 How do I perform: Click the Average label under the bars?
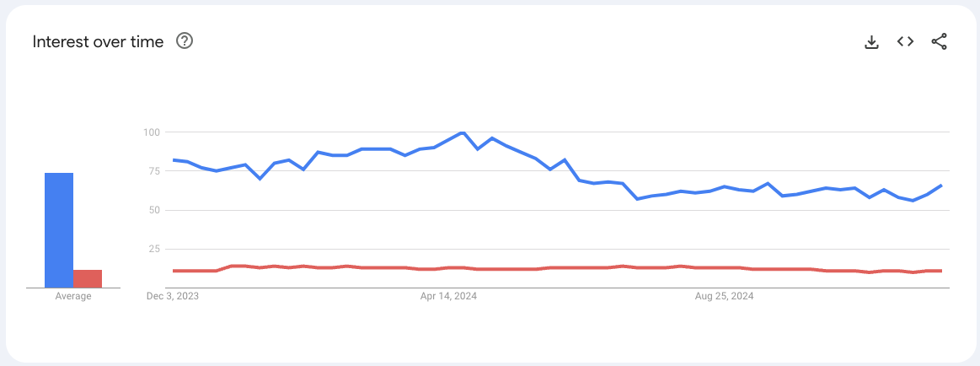(73, 297)
